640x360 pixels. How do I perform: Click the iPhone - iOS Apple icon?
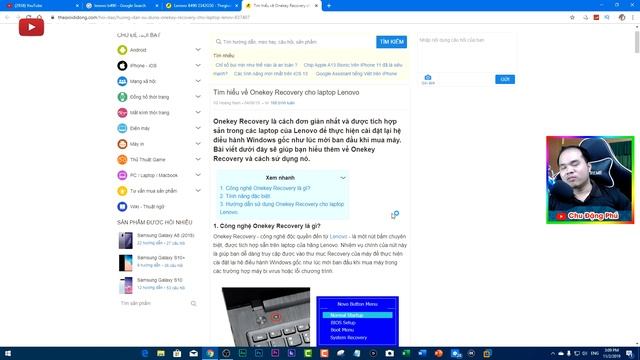point(122,65)
